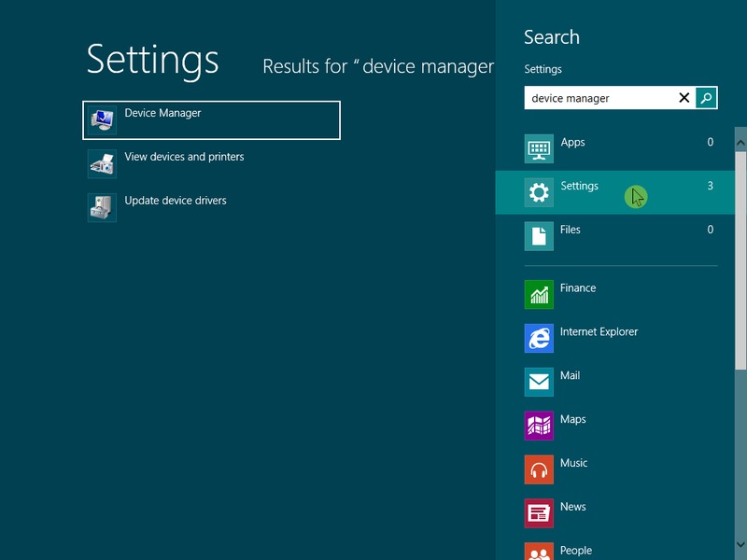747x560 pixels.
Task: Pick the Mail envelope icon
Action: (539, 382)
